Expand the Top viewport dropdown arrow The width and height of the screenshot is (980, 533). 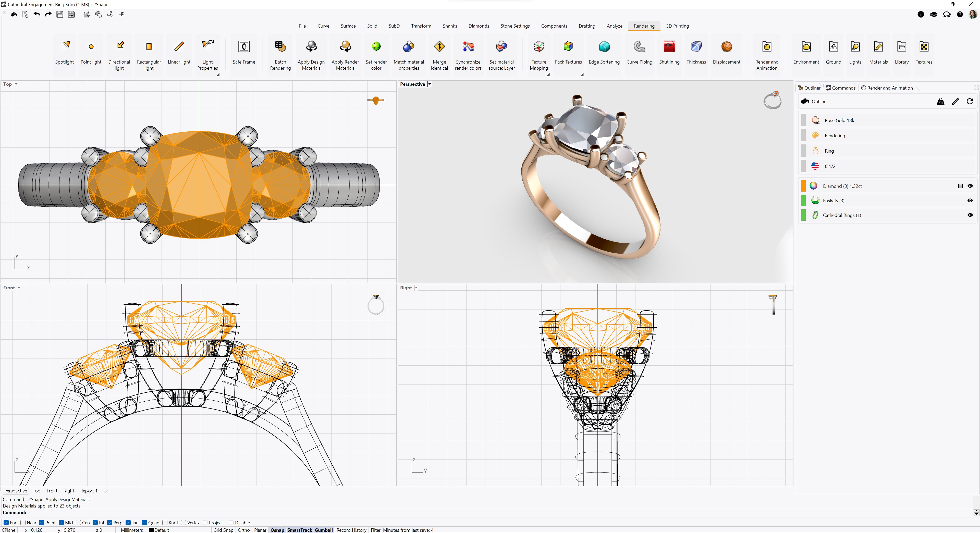(16, 84)
